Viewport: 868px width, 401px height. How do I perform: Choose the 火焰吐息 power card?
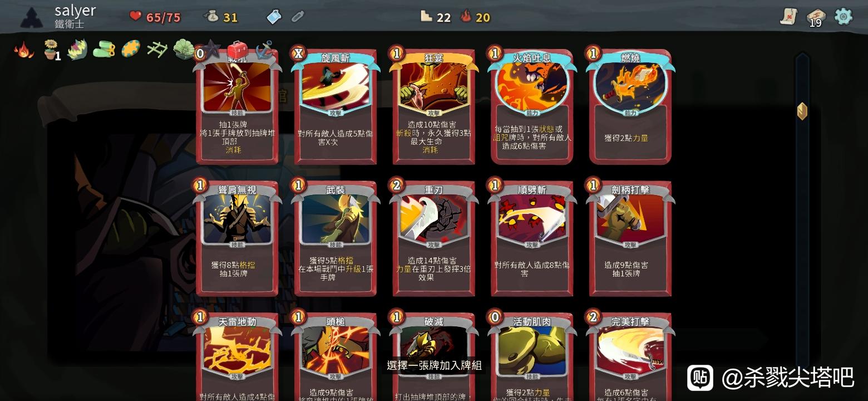click(x=532, y=106)
